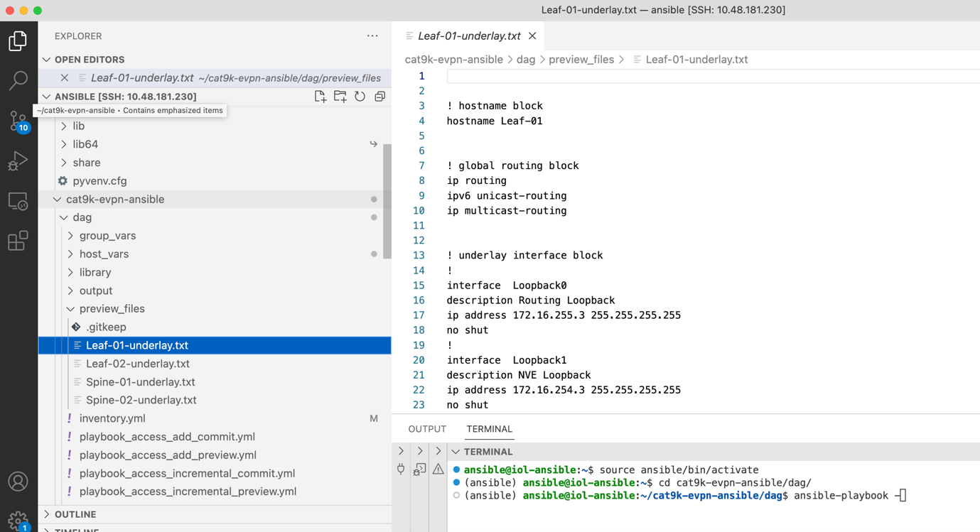
Task: Collapse the cat9k-evpn-ansible folder
Action: coord(58,200)
